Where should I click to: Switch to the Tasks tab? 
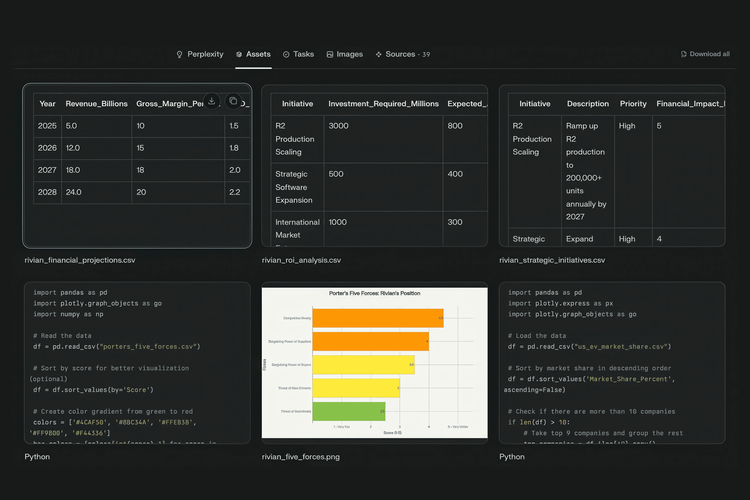point(298,54)
